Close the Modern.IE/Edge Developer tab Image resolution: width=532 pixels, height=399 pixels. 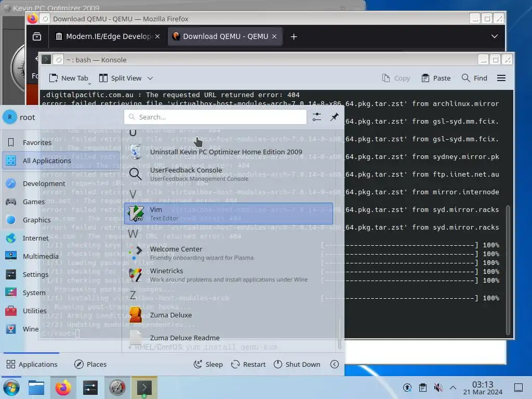pos(157,36)
